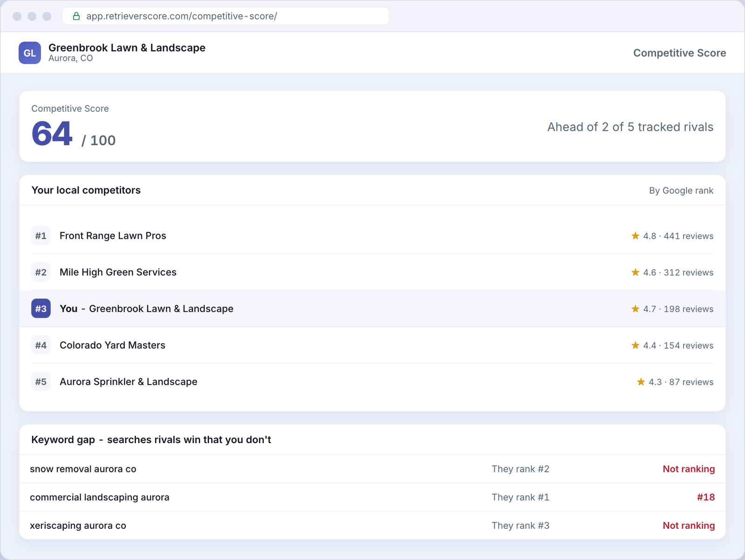Viewport: 745px width, 560px height.
Task: Click the #1 rank badge
Action: (x=41, y=236)
